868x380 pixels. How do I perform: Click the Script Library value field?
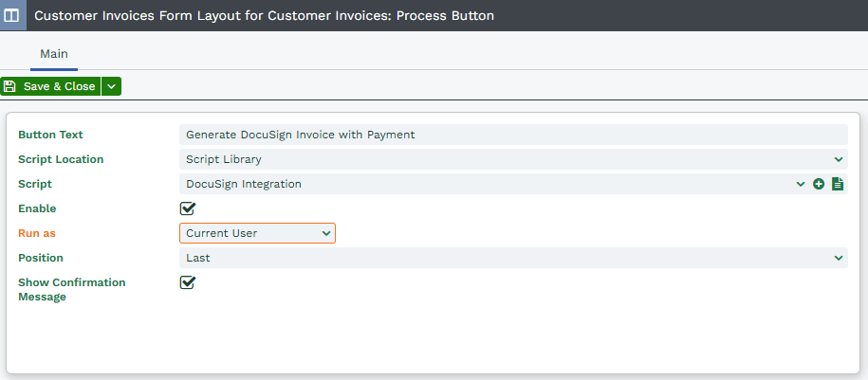[x=507, y=159]
